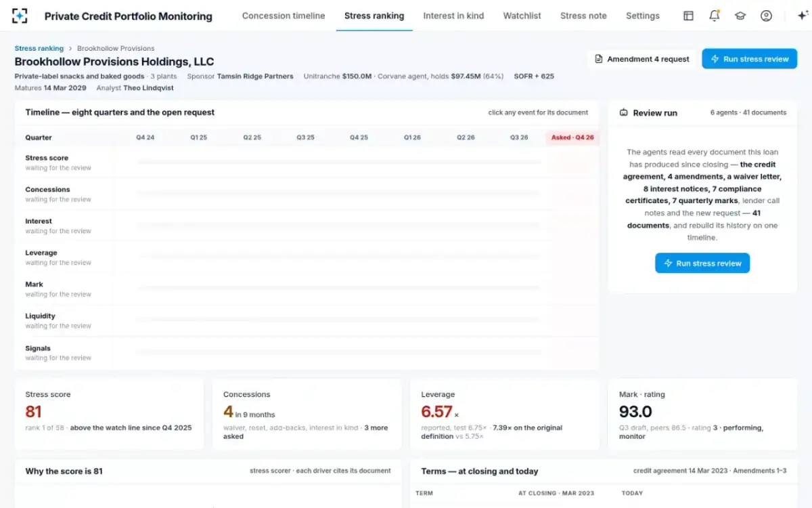Click the mark value 93.0
The image size is (812, 508).
(x=635, y=412)
